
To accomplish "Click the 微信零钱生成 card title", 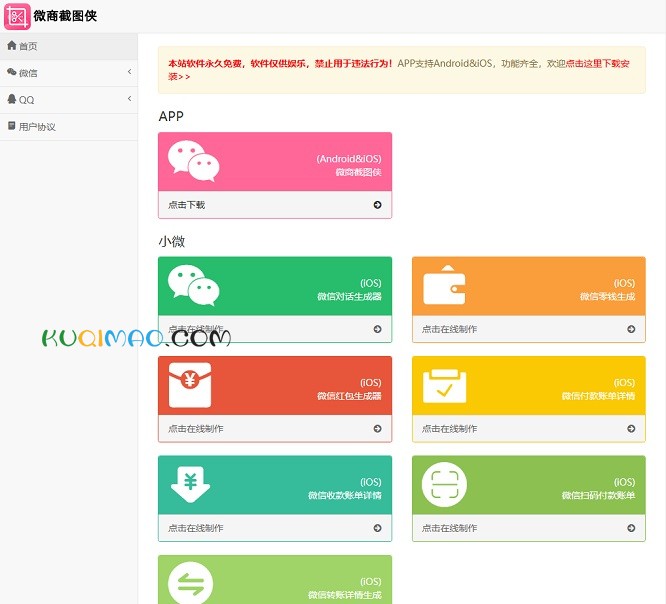I will click(x=607, y=296).
